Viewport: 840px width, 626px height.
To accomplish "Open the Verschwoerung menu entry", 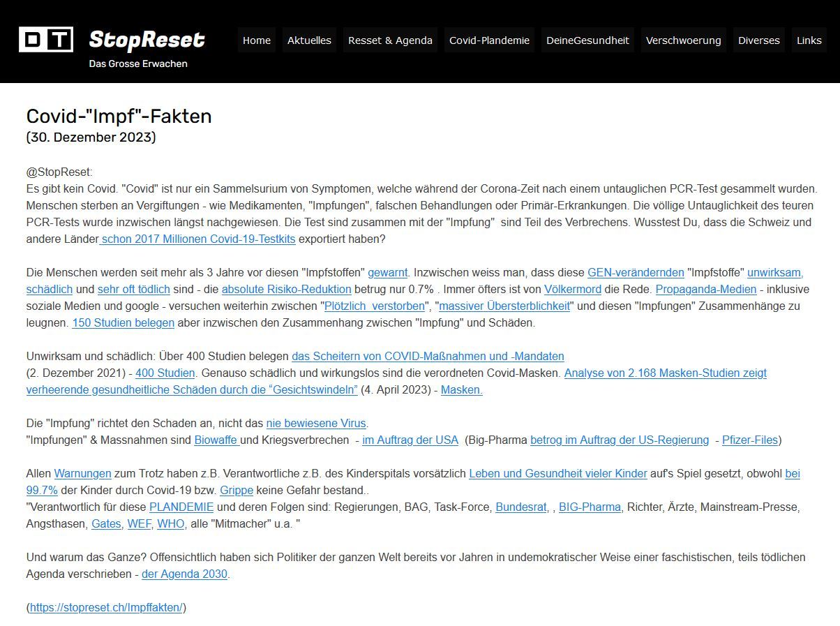I will tap(683, 40).
